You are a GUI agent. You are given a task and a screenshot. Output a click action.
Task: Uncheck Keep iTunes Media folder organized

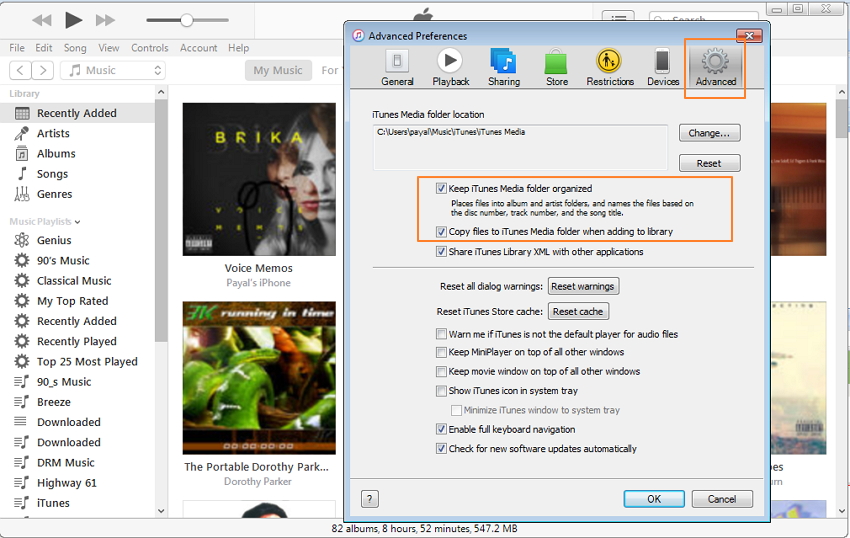441,188
